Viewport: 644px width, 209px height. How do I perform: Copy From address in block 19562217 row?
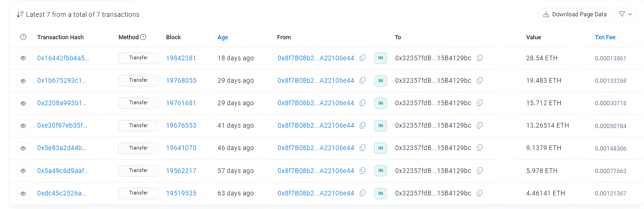pos(362,171)
